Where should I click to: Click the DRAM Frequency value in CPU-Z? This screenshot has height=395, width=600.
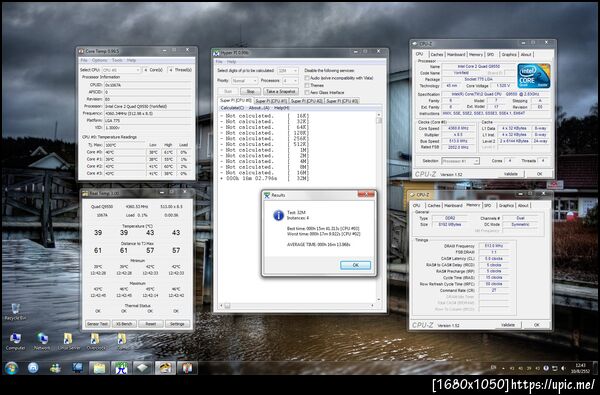493,246
